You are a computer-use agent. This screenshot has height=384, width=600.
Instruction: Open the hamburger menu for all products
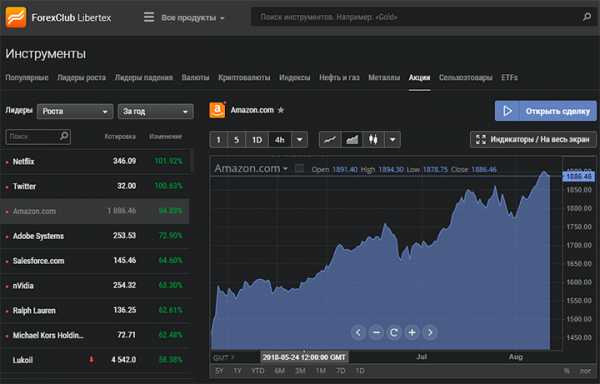pos(149,17)
